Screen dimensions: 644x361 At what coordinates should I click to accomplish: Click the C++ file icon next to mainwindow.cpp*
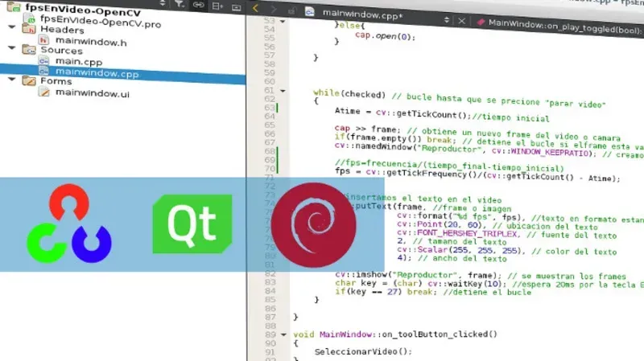pos(310,12)
